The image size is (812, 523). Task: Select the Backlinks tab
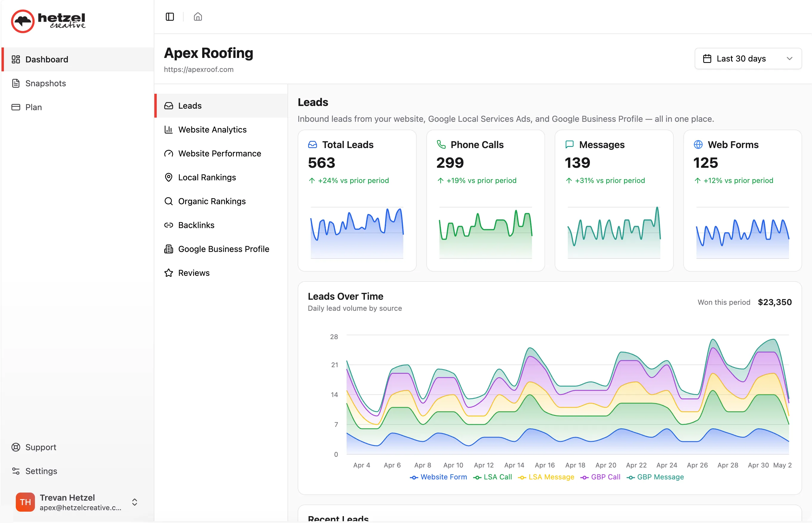221,225
